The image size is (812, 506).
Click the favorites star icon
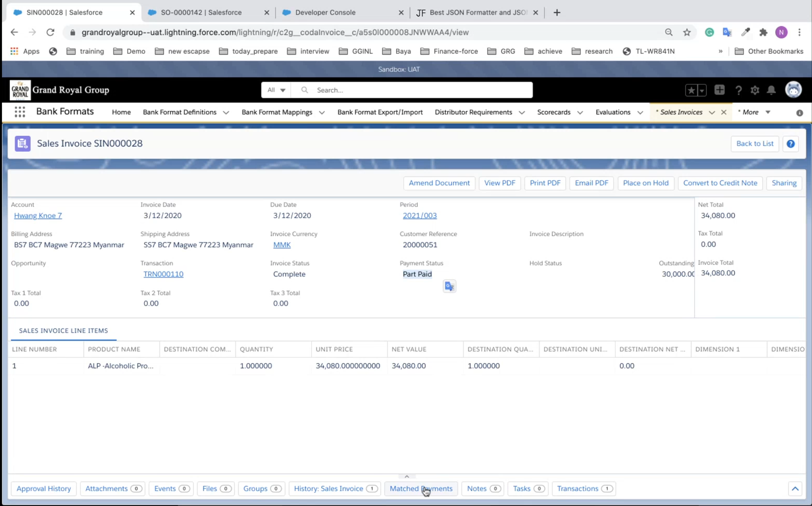691,90
